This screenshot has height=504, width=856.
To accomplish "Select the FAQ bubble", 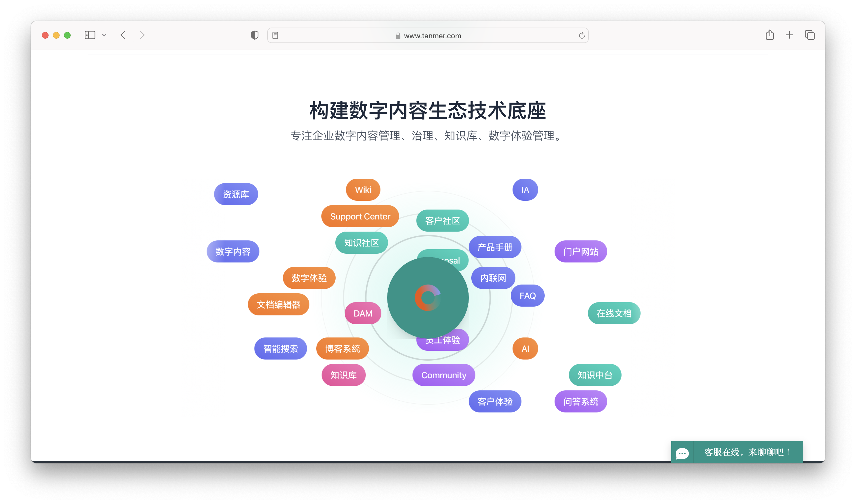I will tap(528, 296).
